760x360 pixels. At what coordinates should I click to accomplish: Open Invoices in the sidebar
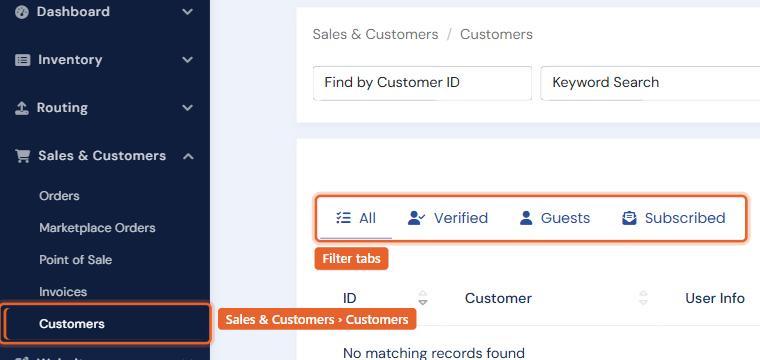point(63,292)
